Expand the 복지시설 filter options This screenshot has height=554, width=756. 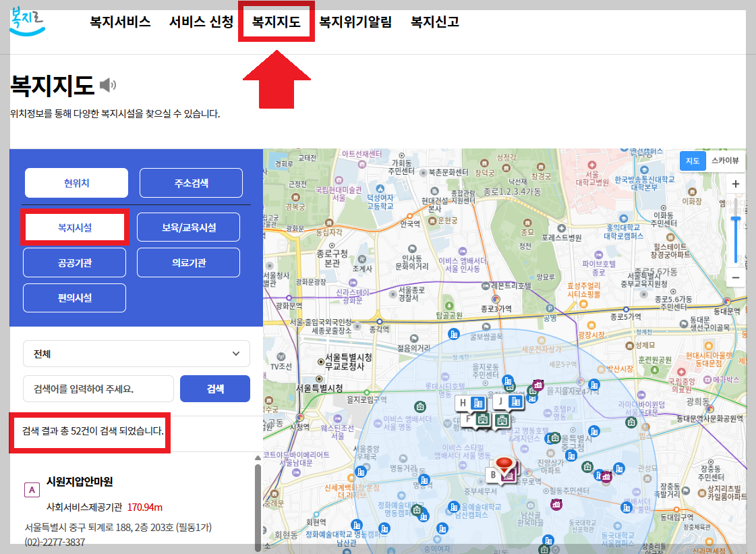(x=74, y=227)
